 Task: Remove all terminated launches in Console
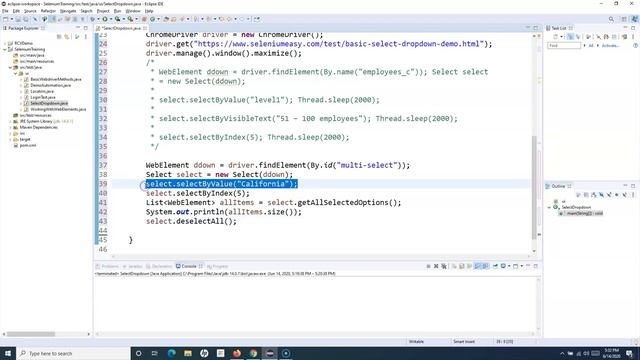pyautogui.click(x=444, y=266)
